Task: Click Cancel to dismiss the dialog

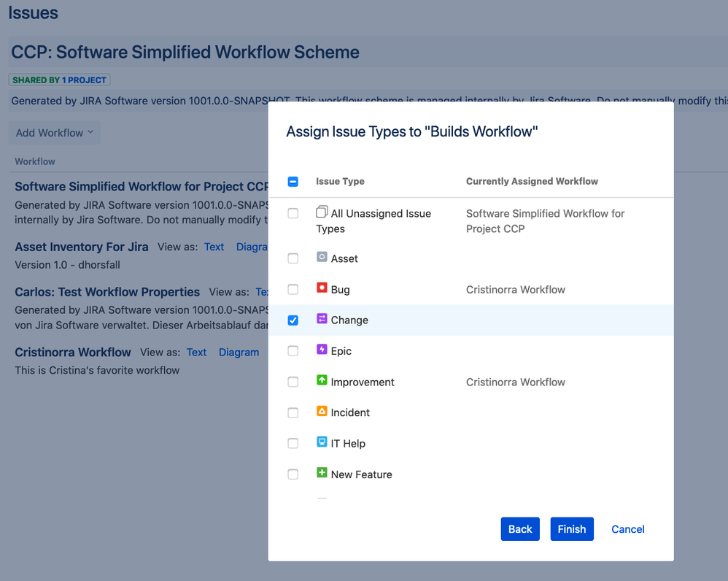Action: pos(627,528)
